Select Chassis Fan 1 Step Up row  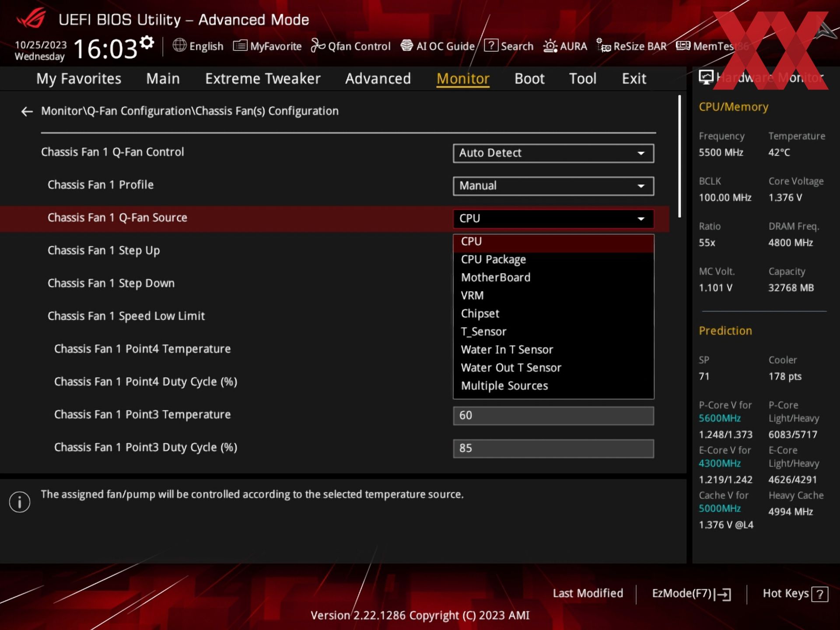click(104, 251)
